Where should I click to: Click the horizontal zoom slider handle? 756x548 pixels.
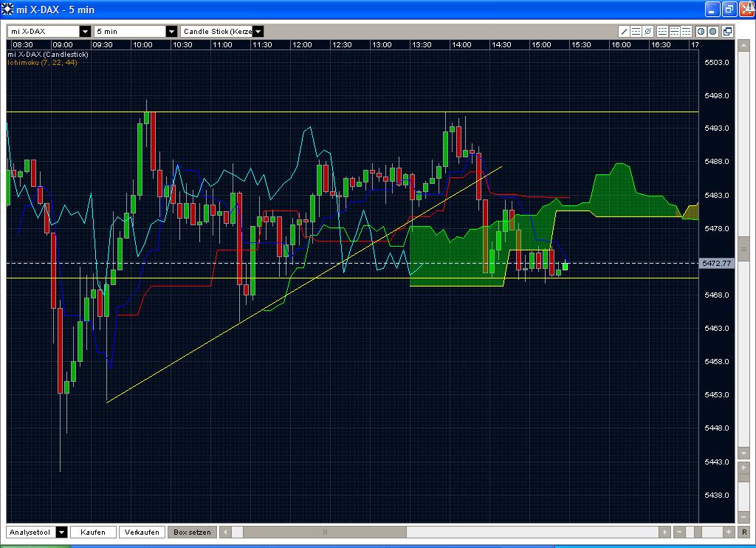point(698,532)
